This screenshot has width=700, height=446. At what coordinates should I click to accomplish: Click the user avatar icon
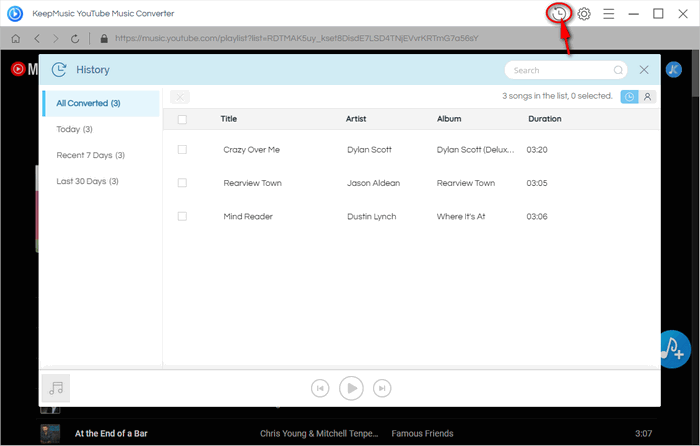(x=674, y=69)
